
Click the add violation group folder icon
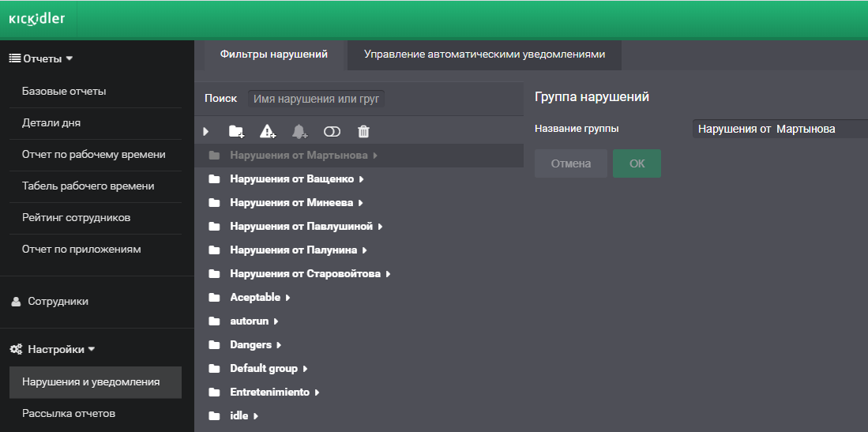click(236, 131)
